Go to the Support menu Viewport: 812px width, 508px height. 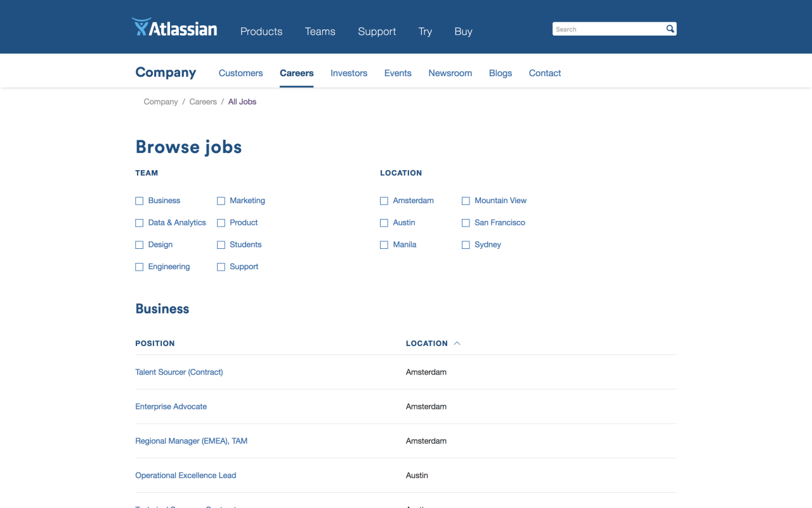377,32
